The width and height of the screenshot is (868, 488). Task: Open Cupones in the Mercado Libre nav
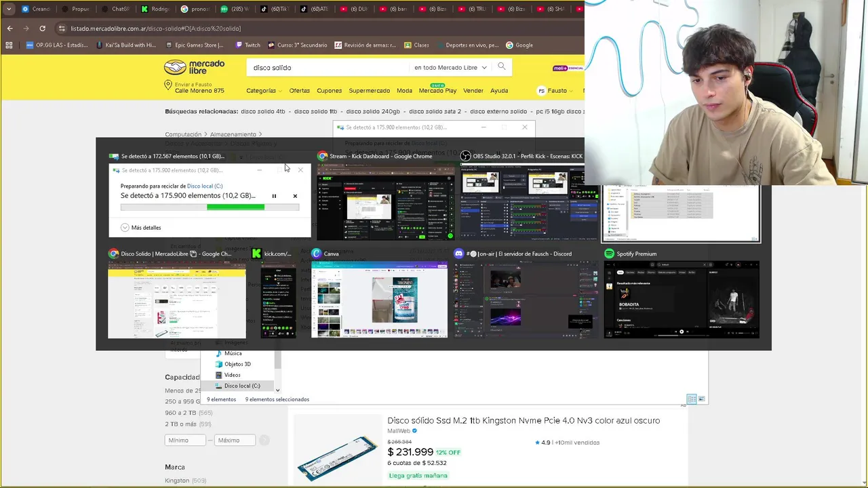coord(330,91)
